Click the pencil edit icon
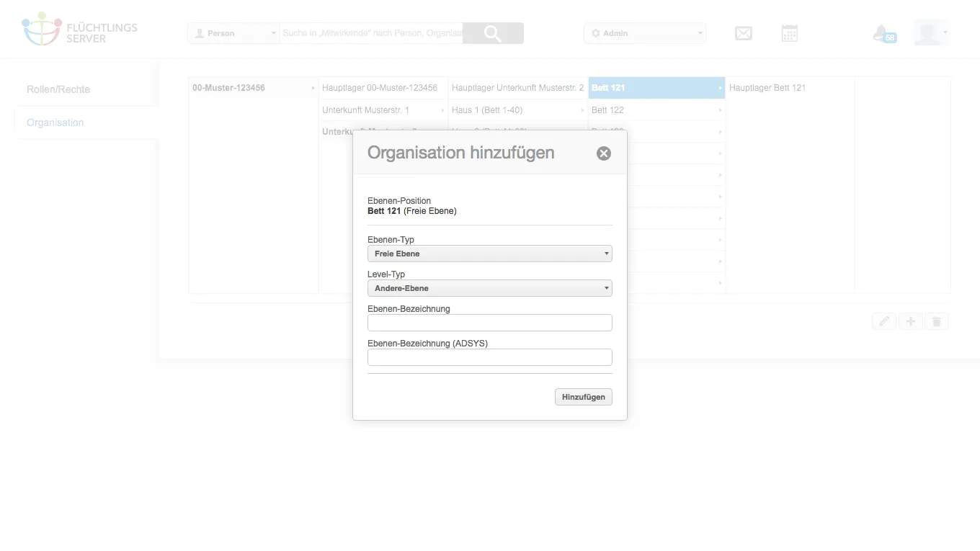Image resolution: width=980 pixels, height=551 pixels. 884,321
